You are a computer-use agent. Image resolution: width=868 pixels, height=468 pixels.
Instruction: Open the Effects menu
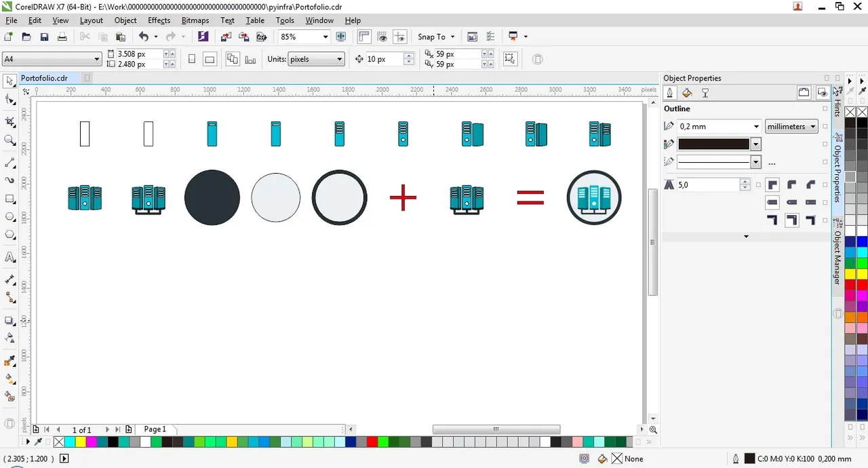click(159, 20)
